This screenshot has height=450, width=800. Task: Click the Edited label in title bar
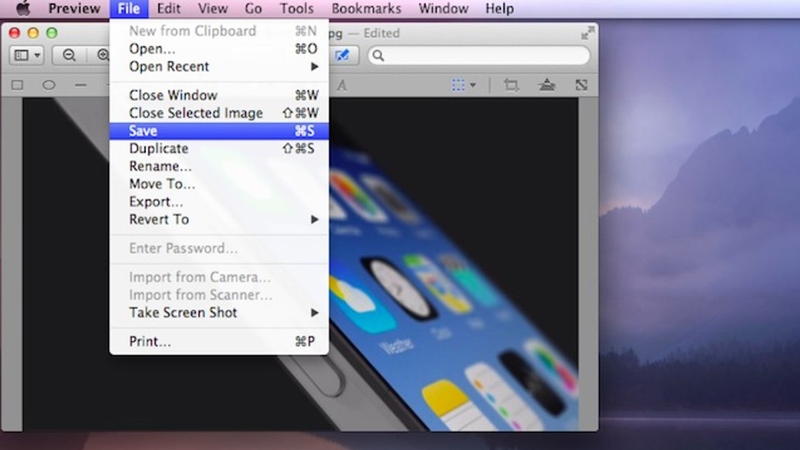coord(382,33)
